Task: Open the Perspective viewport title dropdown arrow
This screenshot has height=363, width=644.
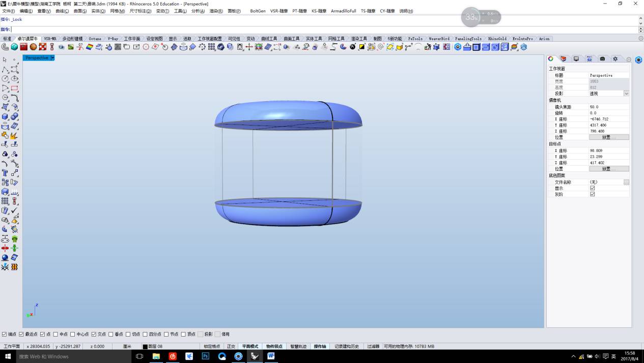Action: [52, 58]
